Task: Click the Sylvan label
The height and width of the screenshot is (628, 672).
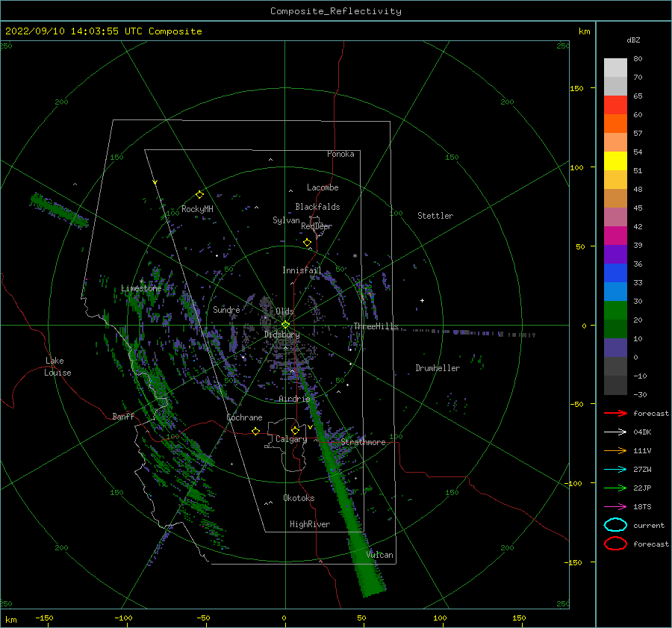Action: (286, 220)
